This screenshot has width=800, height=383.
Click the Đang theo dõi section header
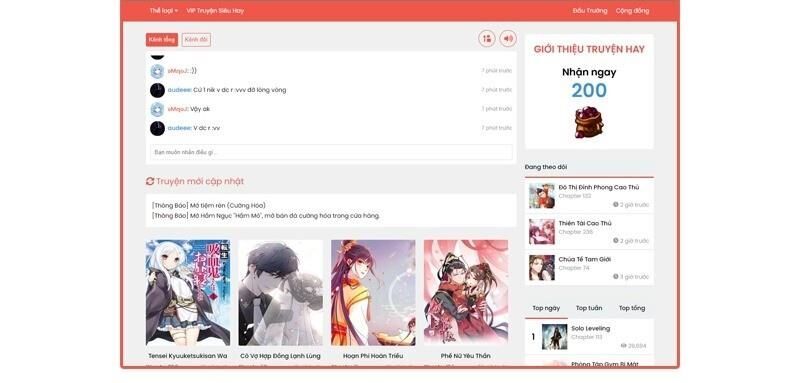click(x=545, y=167)
